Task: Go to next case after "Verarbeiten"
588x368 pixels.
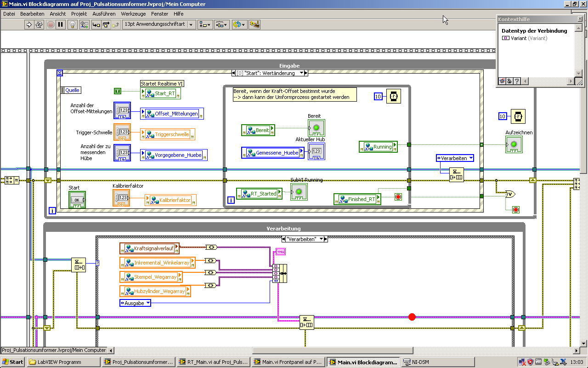Action: coord(326,239)
